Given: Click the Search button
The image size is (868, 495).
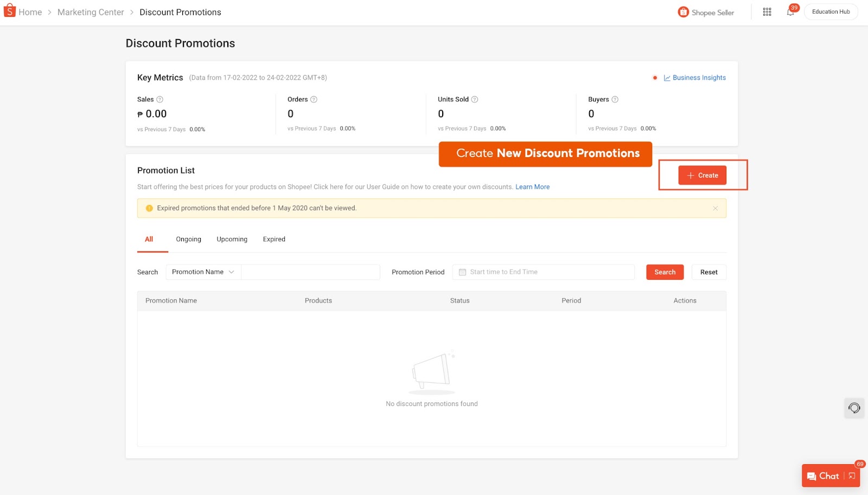Looking at the screenshot, I should (x=665, y=272).
